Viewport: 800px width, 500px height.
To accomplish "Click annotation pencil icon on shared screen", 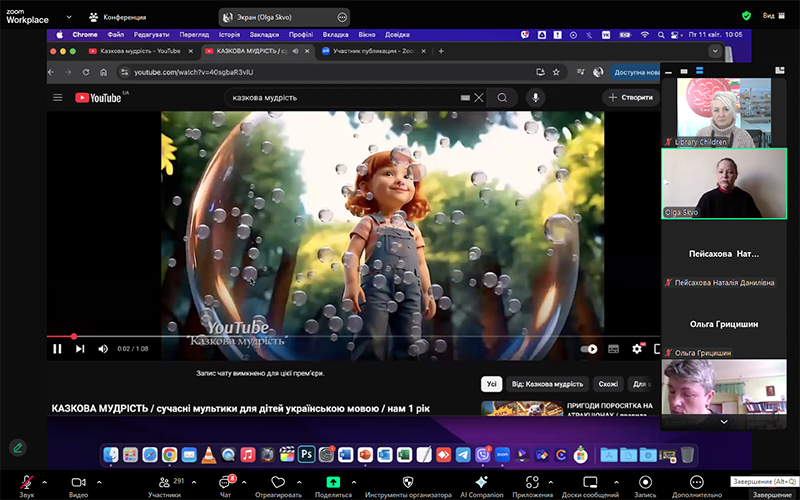I will (x=18, y=447).
